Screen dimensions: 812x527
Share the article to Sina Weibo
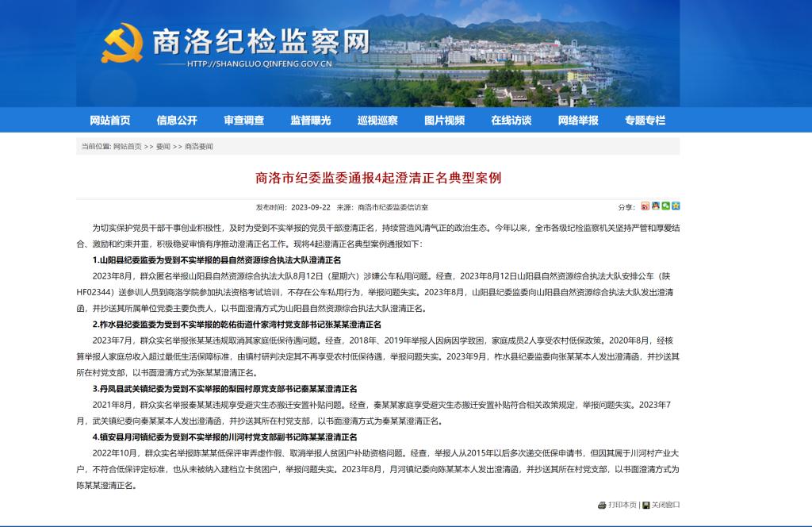[645, 206]
